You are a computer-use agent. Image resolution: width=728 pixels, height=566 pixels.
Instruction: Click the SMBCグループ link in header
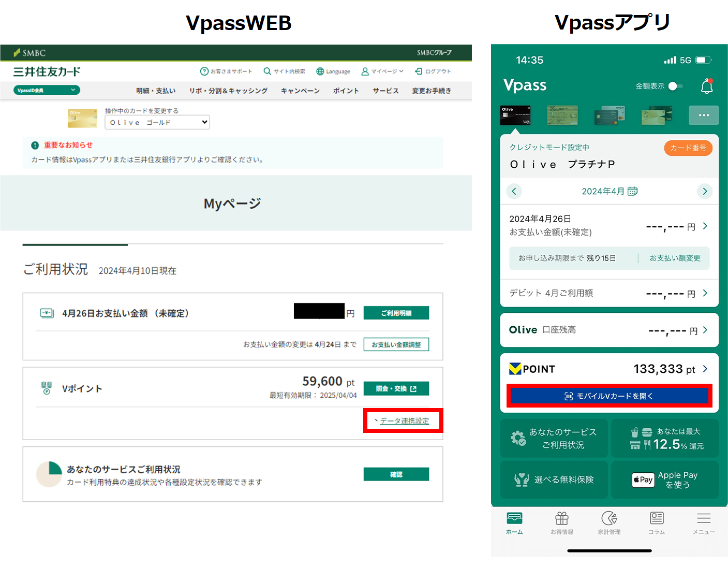[x=434, y=53]
